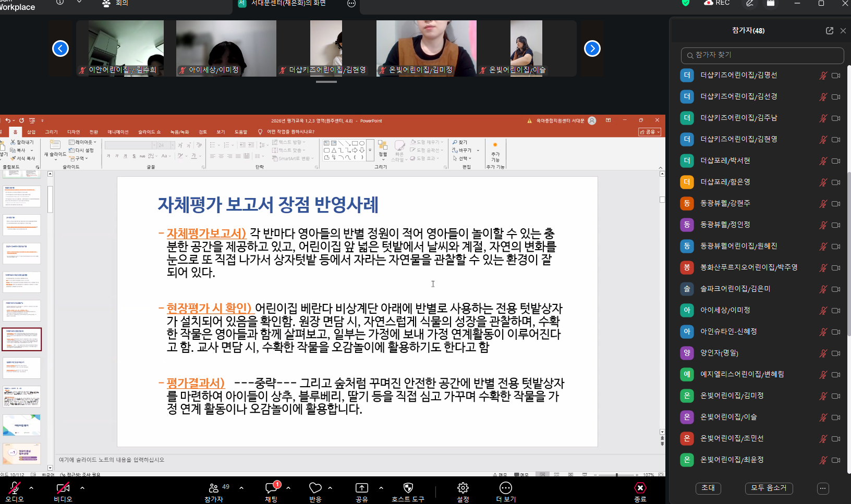Viewport: 851px width, 504px height.
Task: Open the Settings gear icon
Action: click(463, 488)
